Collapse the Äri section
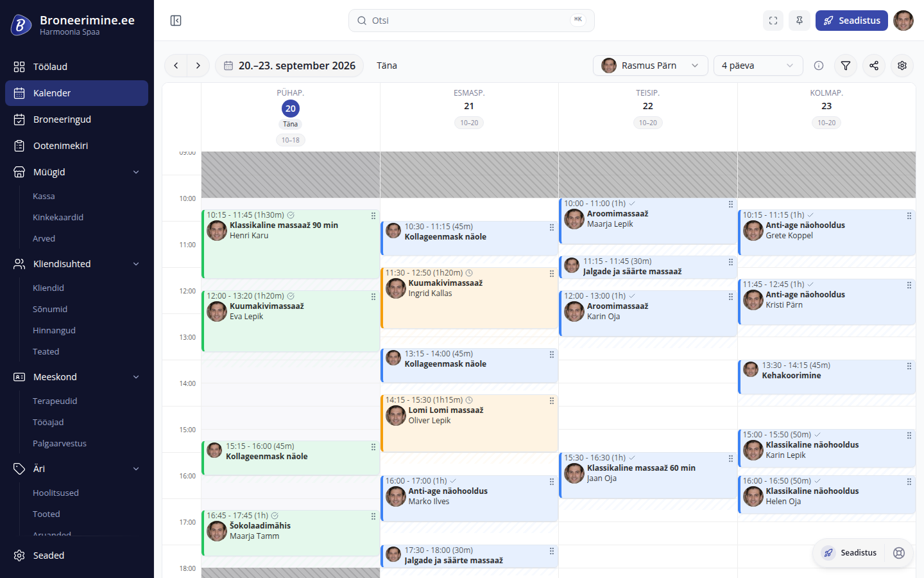Image resolution: width=924 pixels, height=578 pixels. tap(136, 469)
